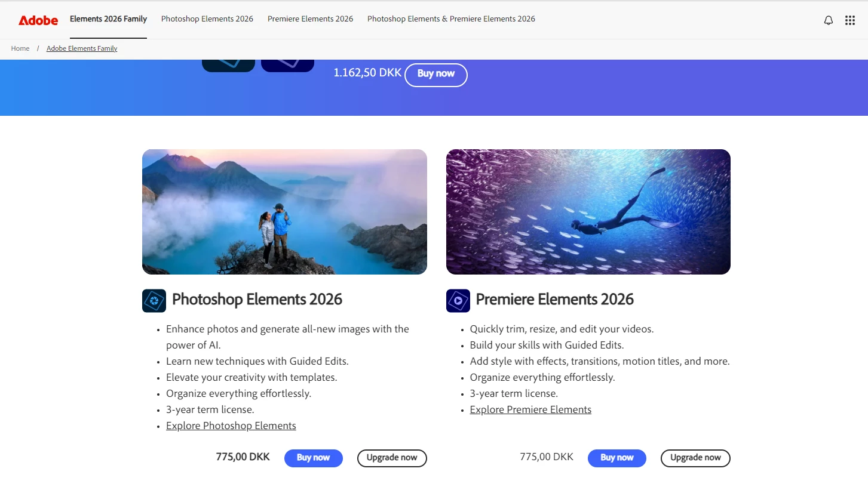This screenshot has height=490, width=868.
Task: Click Adobe Elements Family breadcrumb link
Action: tap(82, 48)
